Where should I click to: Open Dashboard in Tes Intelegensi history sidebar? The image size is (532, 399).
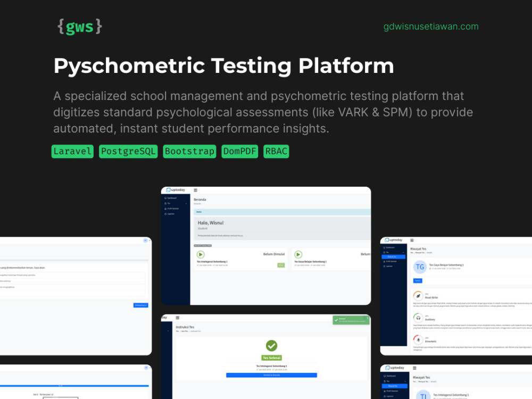pos(390,376)
